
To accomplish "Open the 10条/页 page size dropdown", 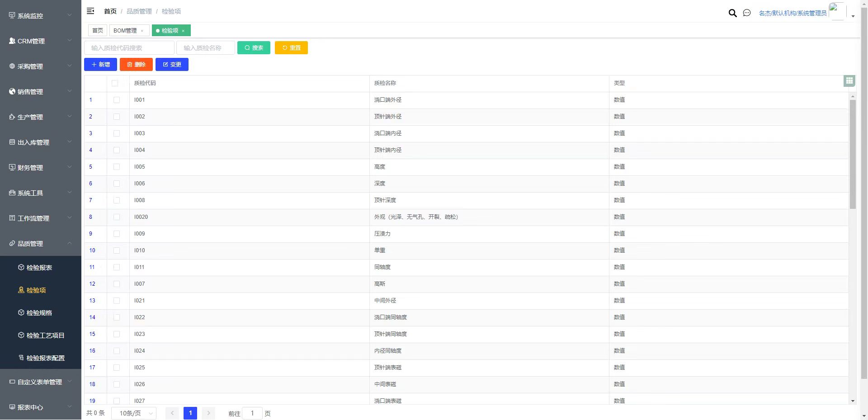I will click(134, 413).
